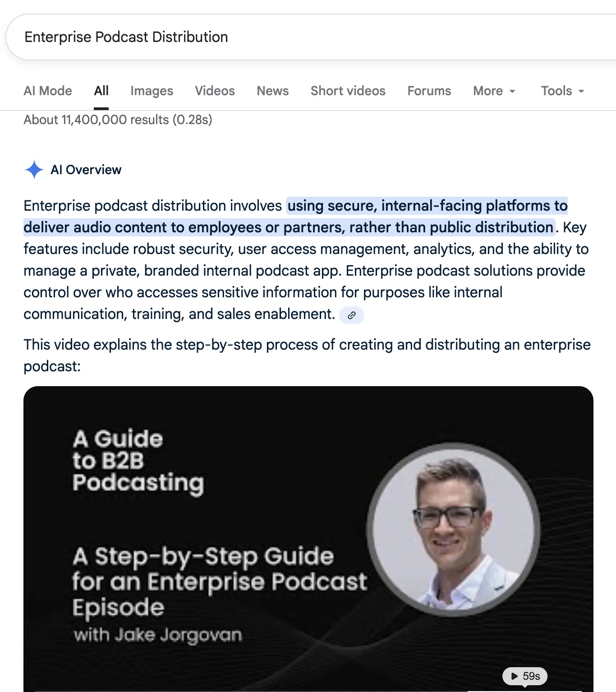Screen dimensions: 616x692
Task: Open the Images tab
Action: [x=152, y=91]
